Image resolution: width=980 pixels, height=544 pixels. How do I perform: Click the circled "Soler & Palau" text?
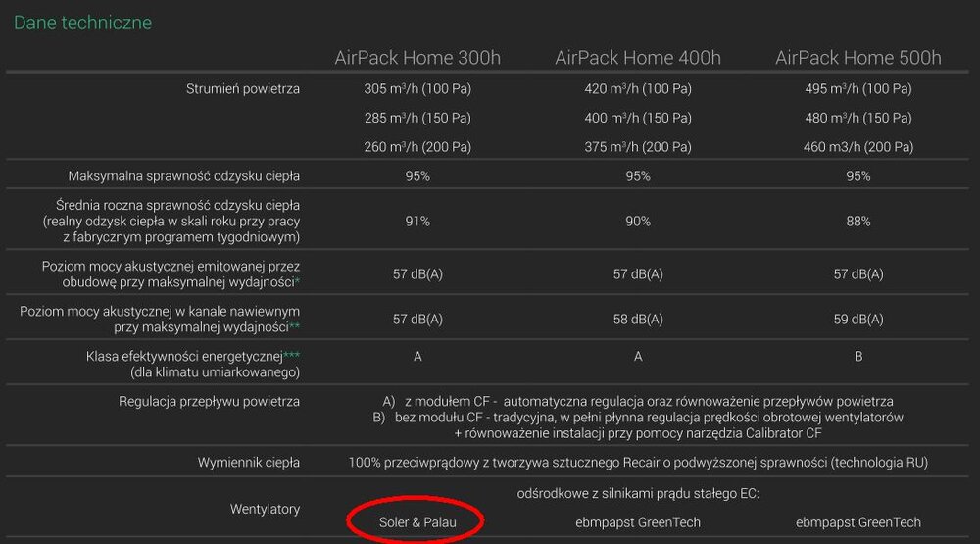417,522
